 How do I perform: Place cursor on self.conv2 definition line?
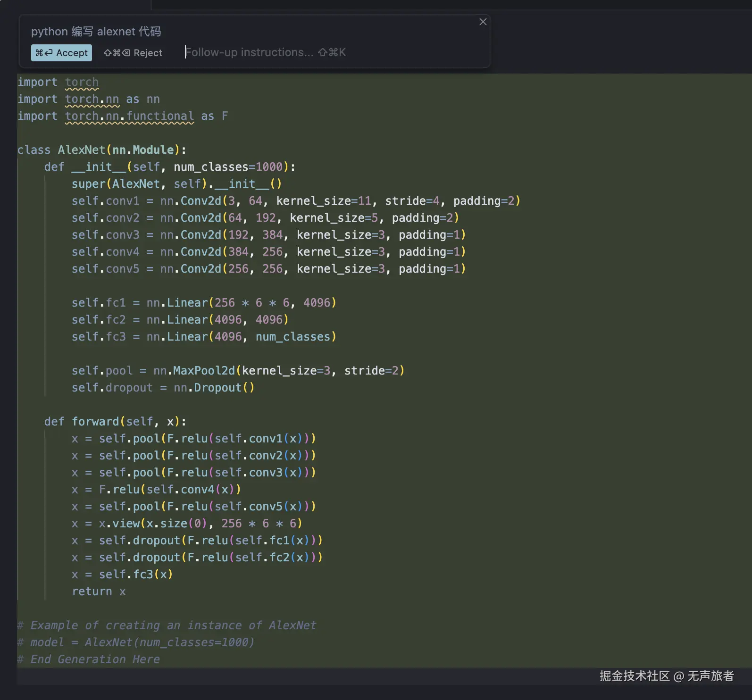point(265,218)
